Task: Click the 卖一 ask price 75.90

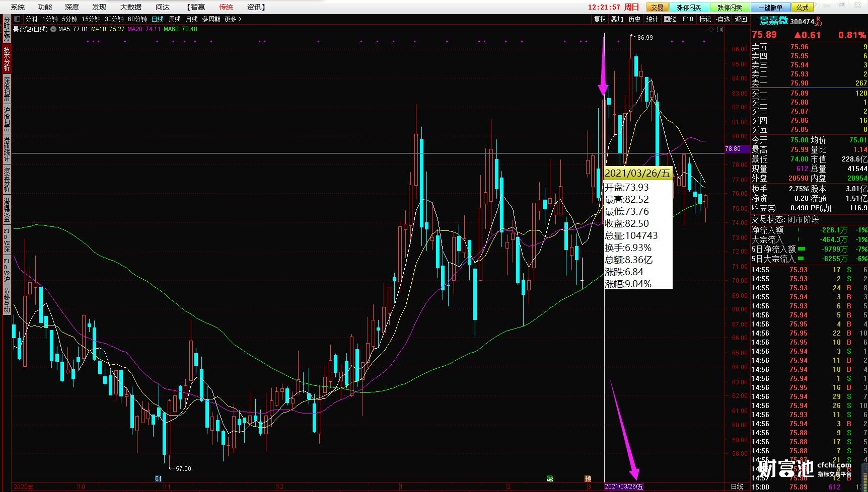Action: 799,83
